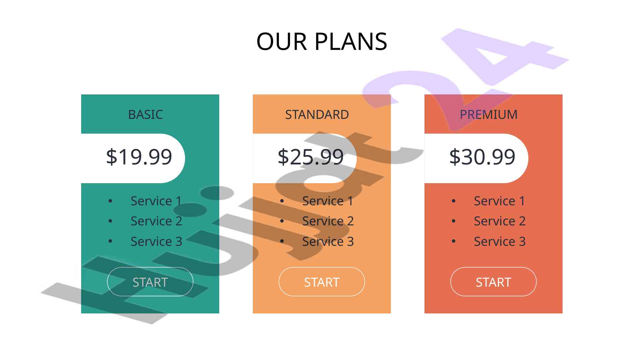644x362 pixels.
Task: Select the $30.99 price badge
Action: 476,158
